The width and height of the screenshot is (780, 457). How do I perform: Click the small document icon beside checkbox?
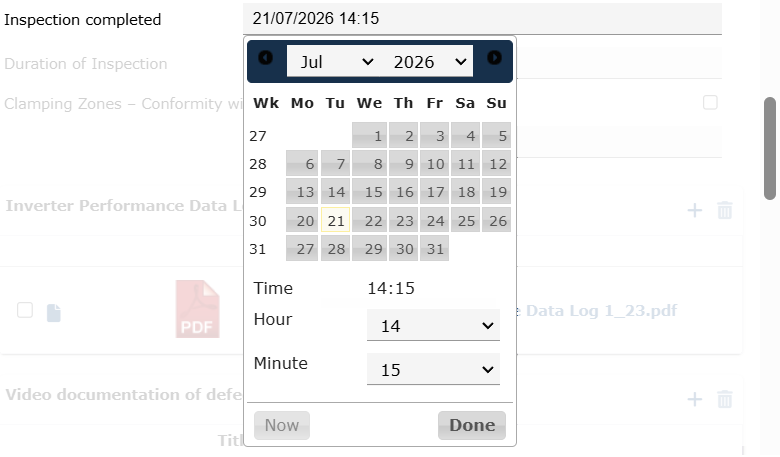pos(54,313)
